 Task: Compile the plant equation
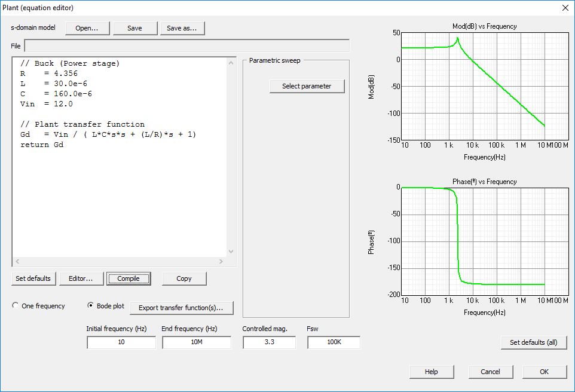click(129, 278)
